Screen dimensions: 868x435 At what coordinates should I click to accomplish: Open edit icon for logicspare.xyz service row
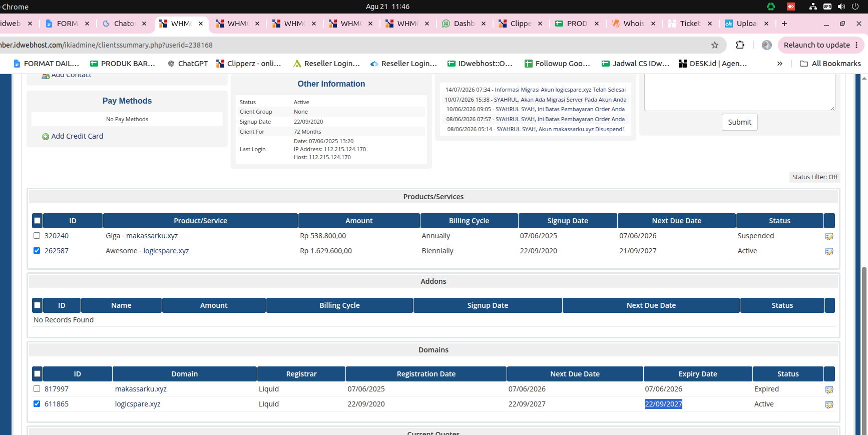click(x=829, y=251)
